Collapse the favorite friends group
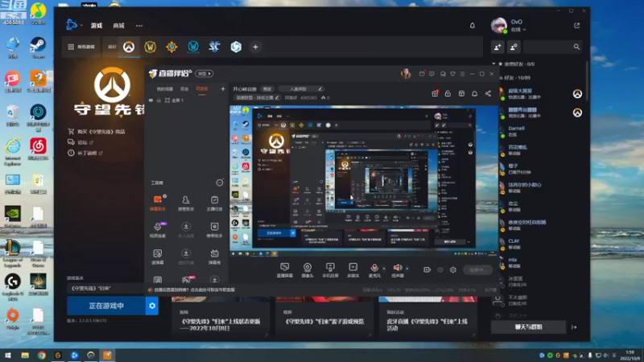This screenshot has height=362, width=644. pyautogui.click(x=493, y=64)
